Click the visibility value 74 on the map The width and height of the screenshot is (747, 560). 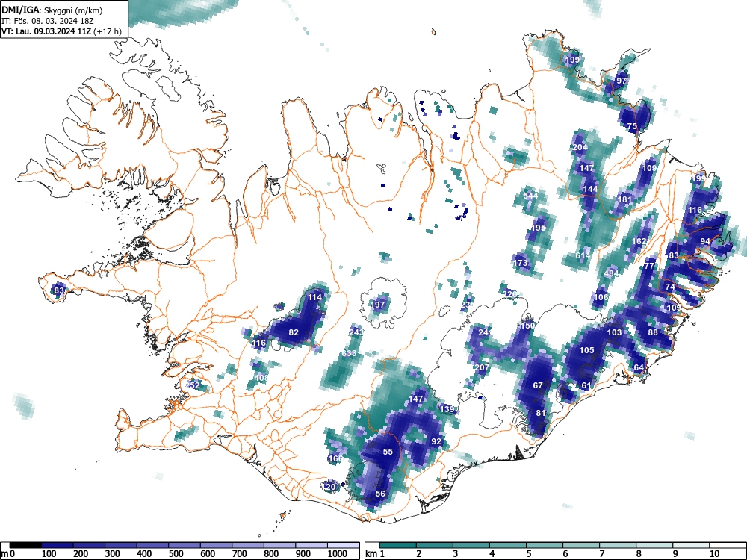pyautogui.click(x=670, y=287)
